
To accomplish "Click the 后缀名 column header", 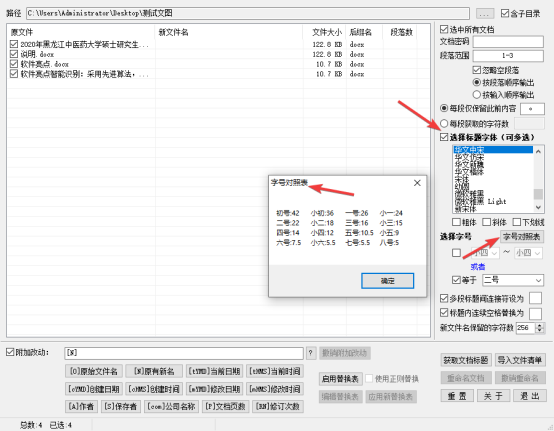I will click(364, 32).
